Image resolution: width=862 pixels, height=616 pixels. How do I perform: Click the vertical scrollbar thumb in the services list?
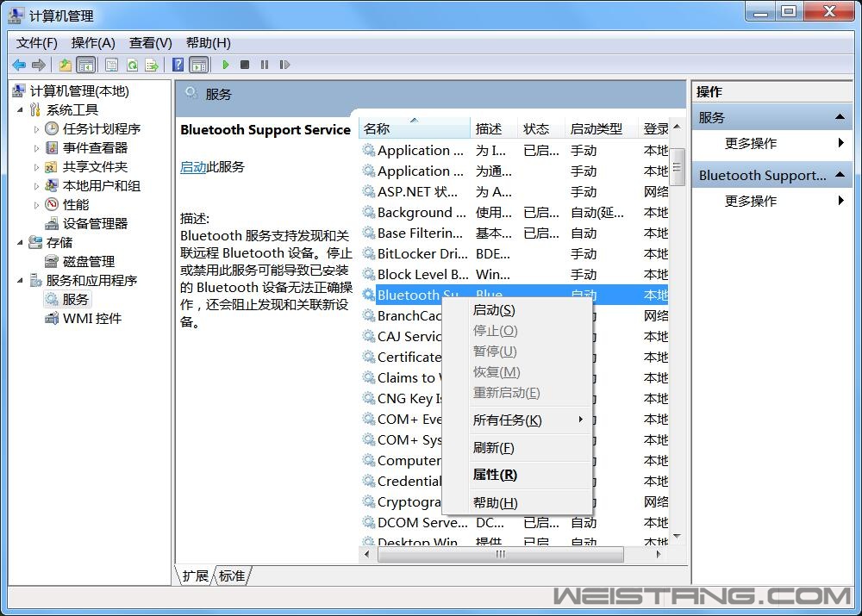tap(677, 167)
